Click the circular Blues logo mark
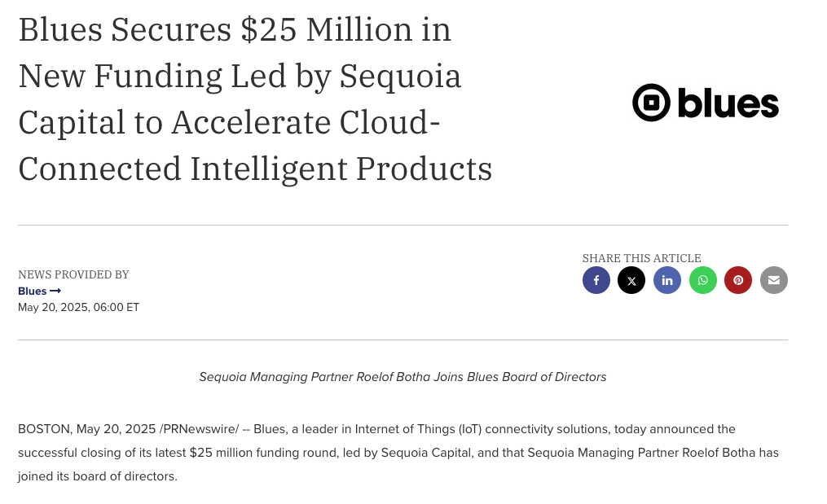Image resolution: width=827 pixels, height=504 pixels. click(x=651, y=103)
